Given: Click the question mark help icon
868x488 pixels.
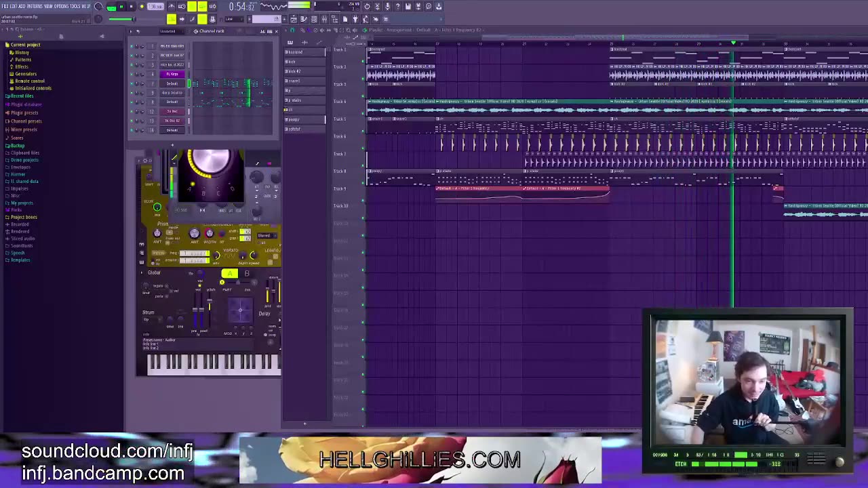Looking at the screenshot, I should pyautogui.click(x=398, y=7).
